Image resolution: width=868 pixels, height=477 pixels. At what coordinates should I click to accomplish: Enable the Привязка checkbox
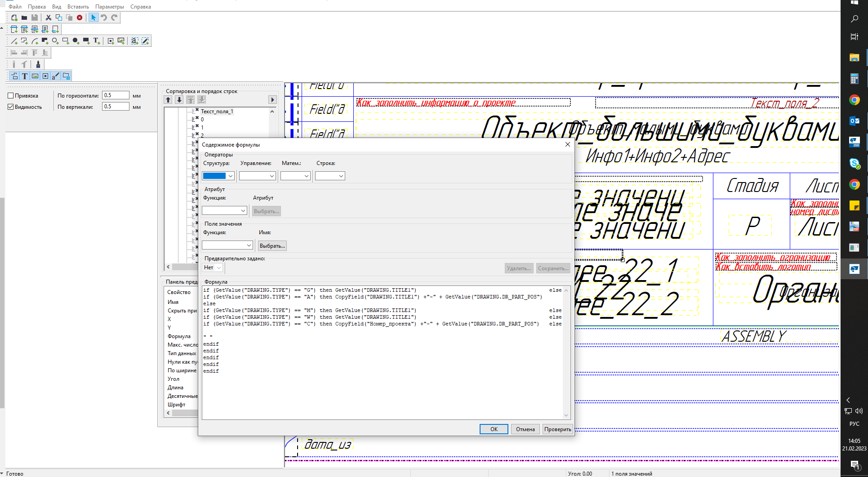pos(11,96)
